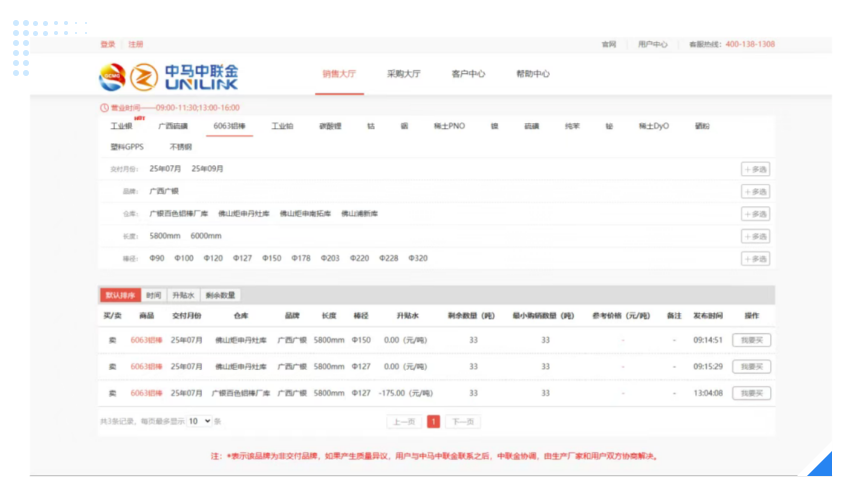Choose the 稀土PNO commodity category
844x485 pixels.
point(449,127)
